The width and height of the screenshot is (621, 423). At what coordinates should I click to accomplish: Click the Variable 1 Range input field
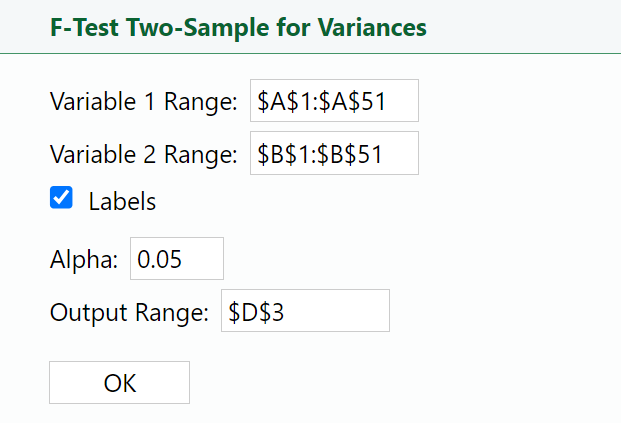333,101
